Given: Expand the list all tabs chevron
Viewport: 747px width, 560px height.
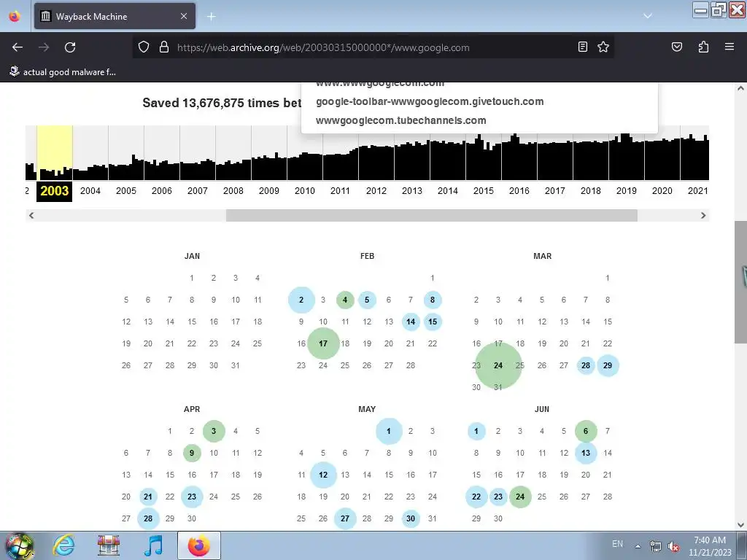Looking at the screenshot, I should (x=648, y=16).
